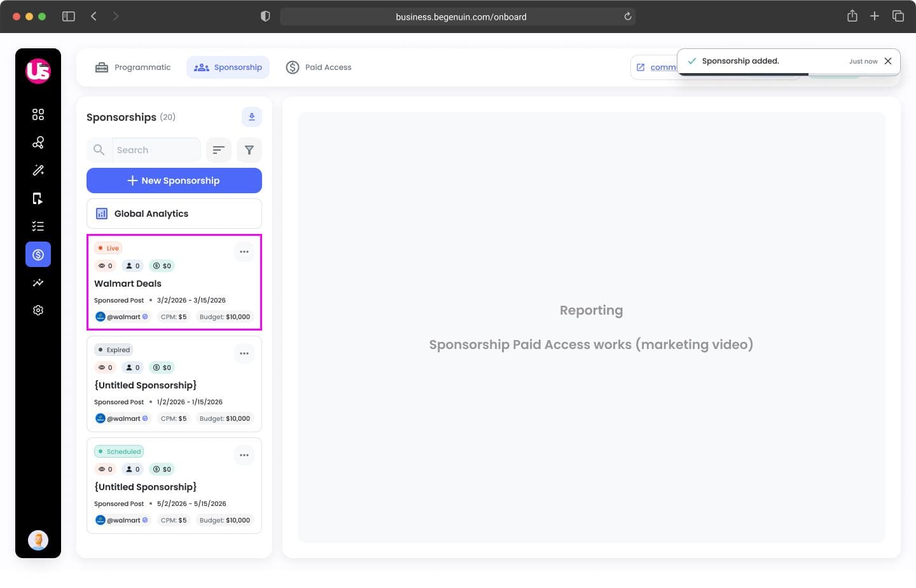Click the @walmart handle on Walmart Deals
916x588 pixels.
point(122,317)
